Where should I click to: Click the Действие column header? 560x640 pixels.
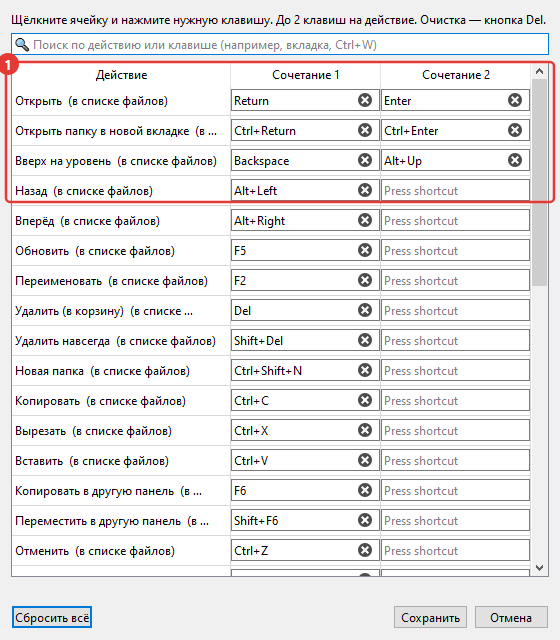pos(121,75)
